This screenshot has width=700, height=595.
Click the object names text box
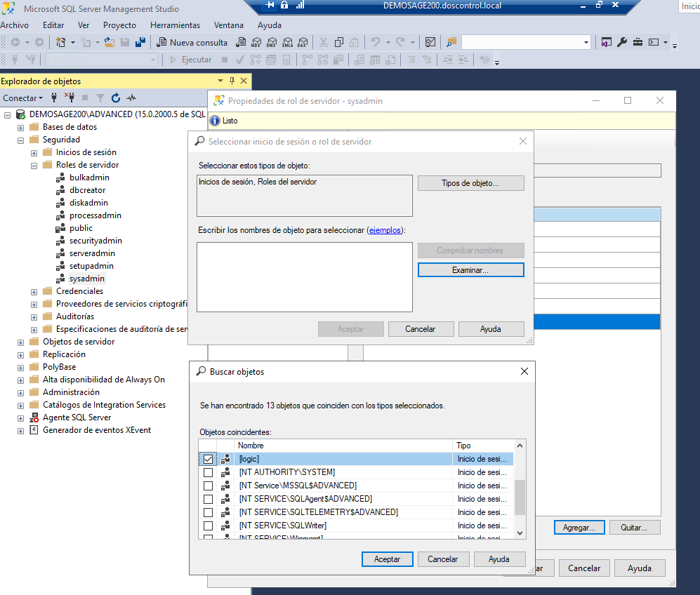pyautogui.click(x=305, y=277)
